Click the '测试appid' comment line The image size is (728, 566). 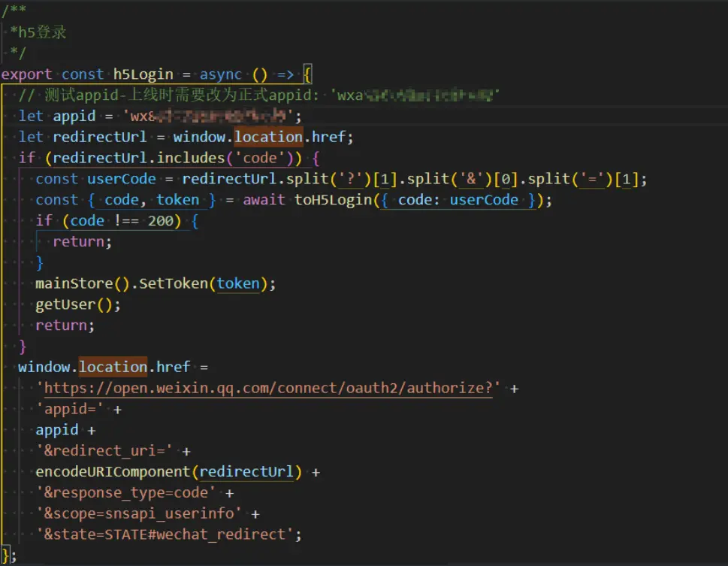coord(259,95)
